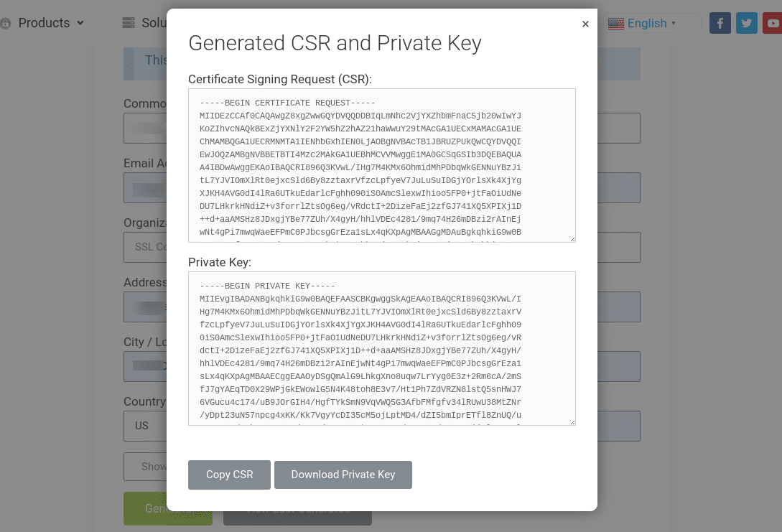Viewport: 782px width, 532px height.
Task: Open the Twitter page icon
Action: tap(747, 22)
